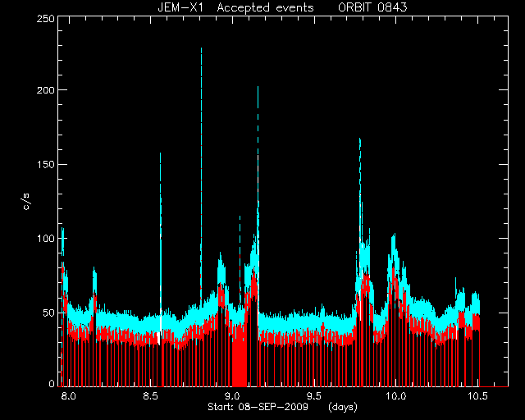Click the Start: 08-SEP-2009 axis caption

[258, 407]
